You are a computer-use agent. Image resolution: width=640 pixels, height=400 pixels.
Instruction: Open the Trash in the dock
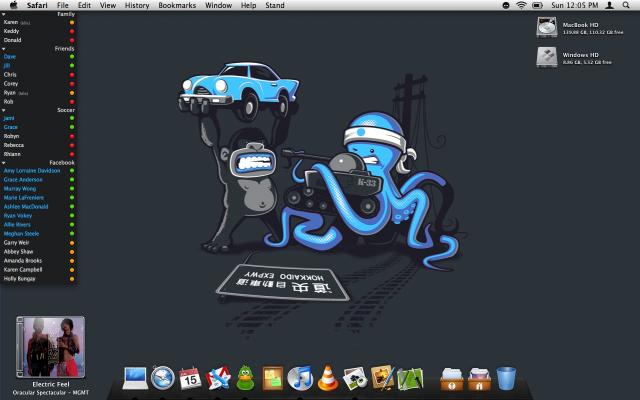506,378
